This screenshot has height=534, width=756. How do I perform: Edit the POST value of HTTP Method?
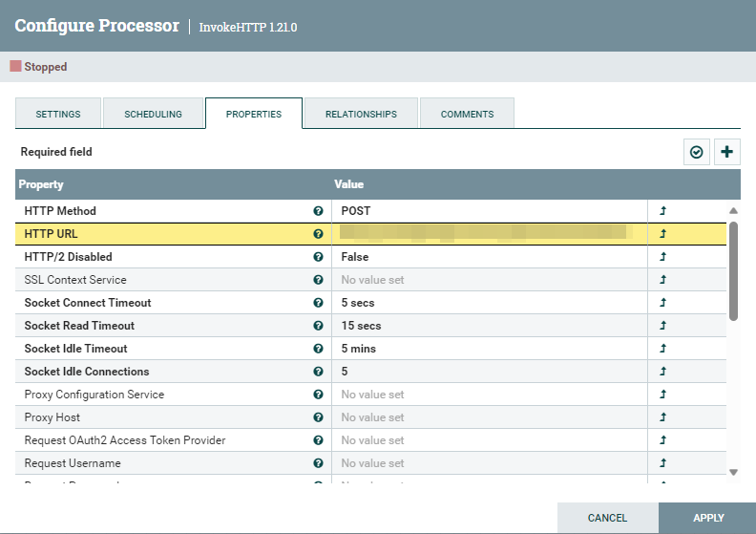490,211
